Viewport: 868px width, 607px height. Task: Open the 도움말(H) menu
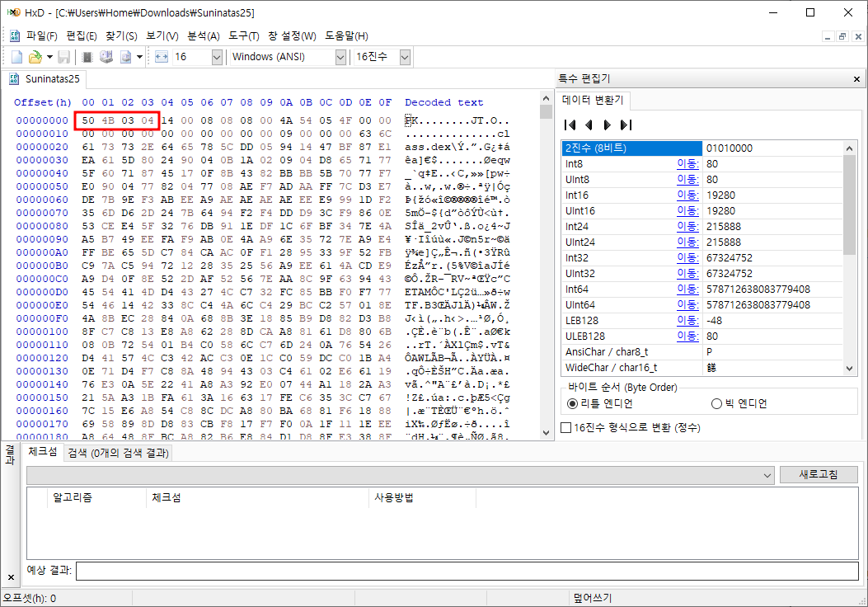346,36
